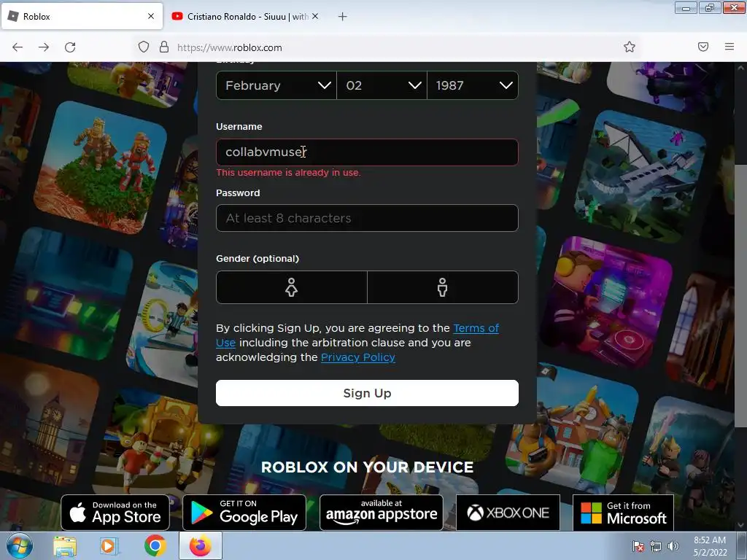Screen dimensions: 747x560
Task: Open the network tray icon
Action: (x=656, y=547)
